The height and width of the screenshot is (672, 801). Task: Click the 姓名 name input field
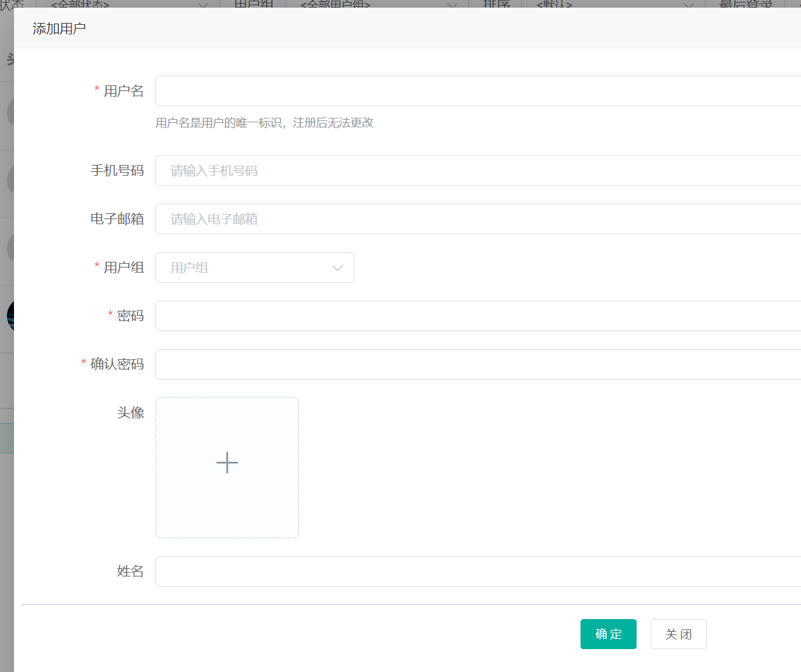446,571
